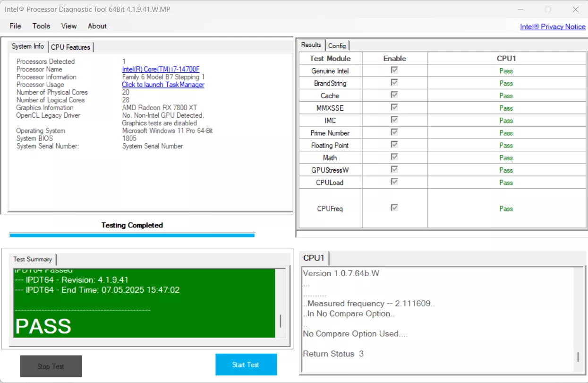Click the CPU1 column header
This screenshot has height=383, width=588.
pyautogui.click(x=506, y=58)
